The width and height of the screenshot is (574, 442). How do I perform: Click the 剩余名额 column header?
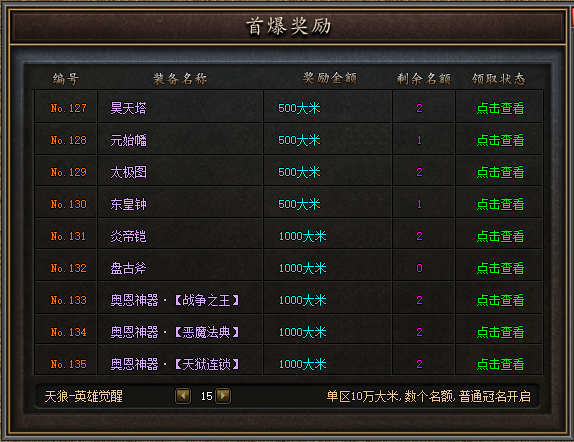coord(424,79)
